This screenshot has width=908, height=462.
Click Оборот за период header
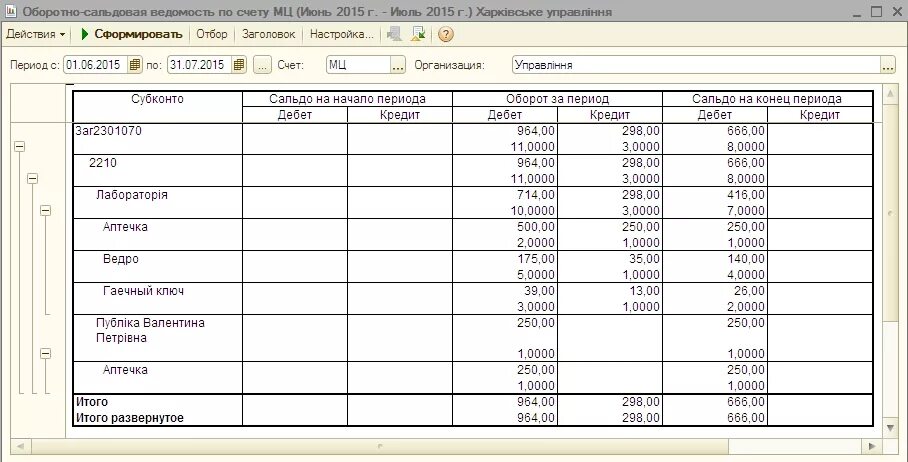557,98
